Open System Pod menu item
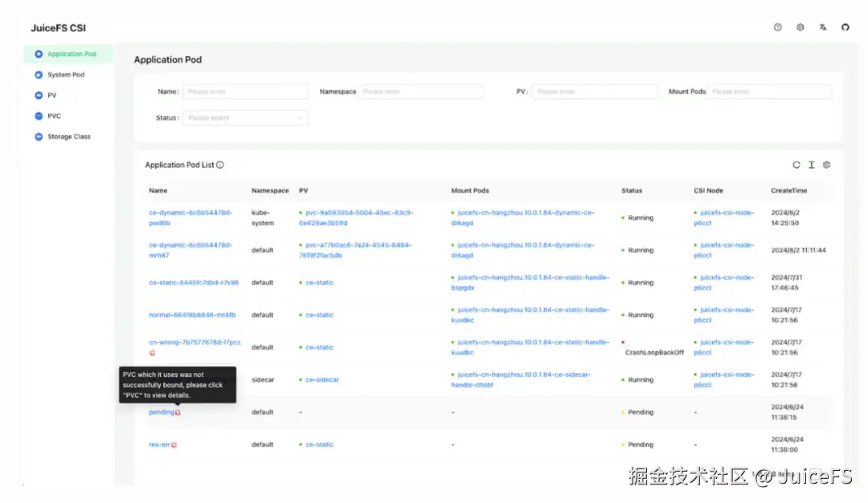Image resolution: width=868 pixels, height=503 pixels. pos(69,75)
